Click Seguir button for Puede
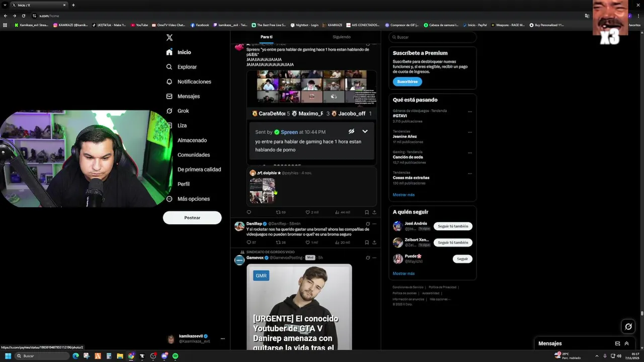Image resolution: width=644 pixels, height=362 pixels. pos(462,259)
